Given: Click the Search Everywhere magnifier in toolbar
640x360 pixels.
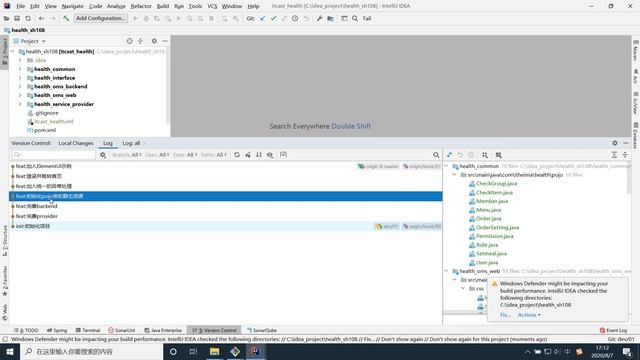Looking at the screenshot, I should (355, 18).
